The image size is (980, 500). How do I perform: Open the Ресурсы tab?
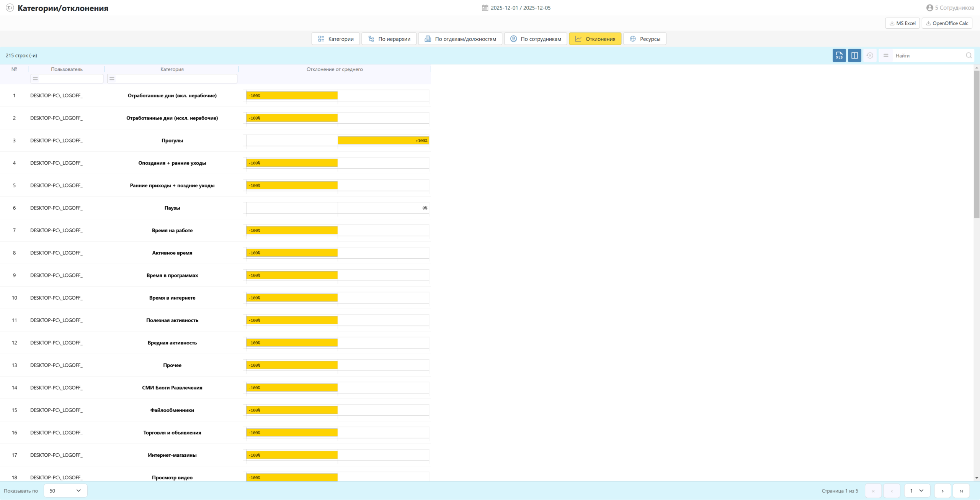tap(645, 39)
